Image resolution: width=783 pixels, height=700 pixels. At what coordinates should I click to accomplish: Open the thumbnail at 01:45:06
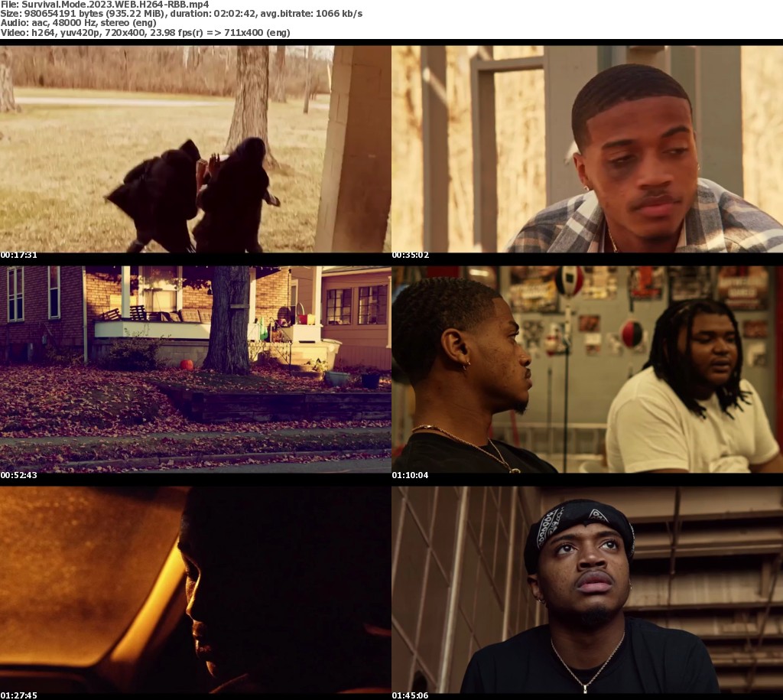pyautogui.click(x=587, y=590)
